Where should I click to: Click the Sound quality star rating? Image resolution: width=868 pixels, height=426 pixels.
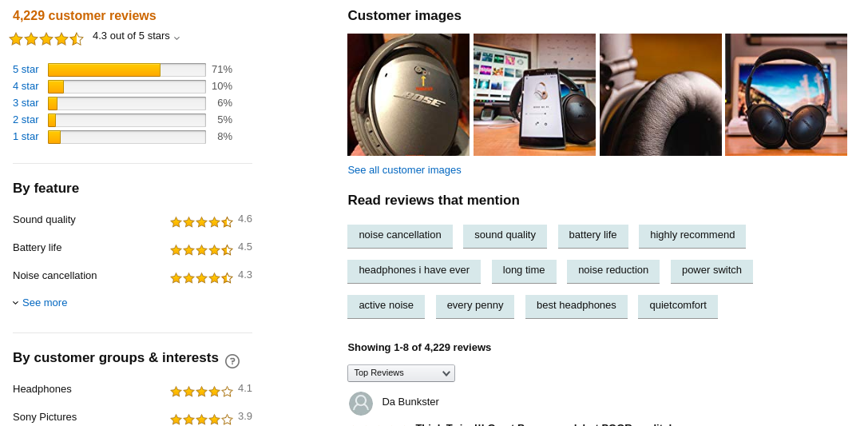[201, 222]
